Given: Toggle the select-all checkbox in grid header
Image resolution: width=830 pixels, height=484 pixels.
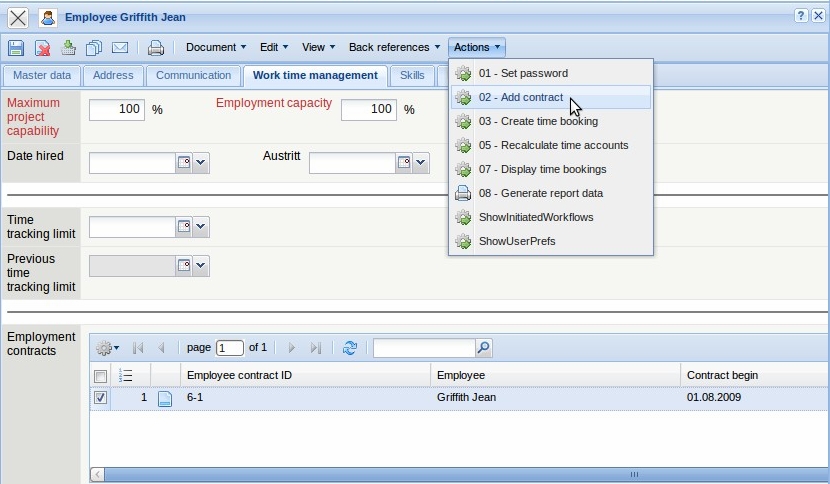Looking at the screenshot, I should coord(100,376).
